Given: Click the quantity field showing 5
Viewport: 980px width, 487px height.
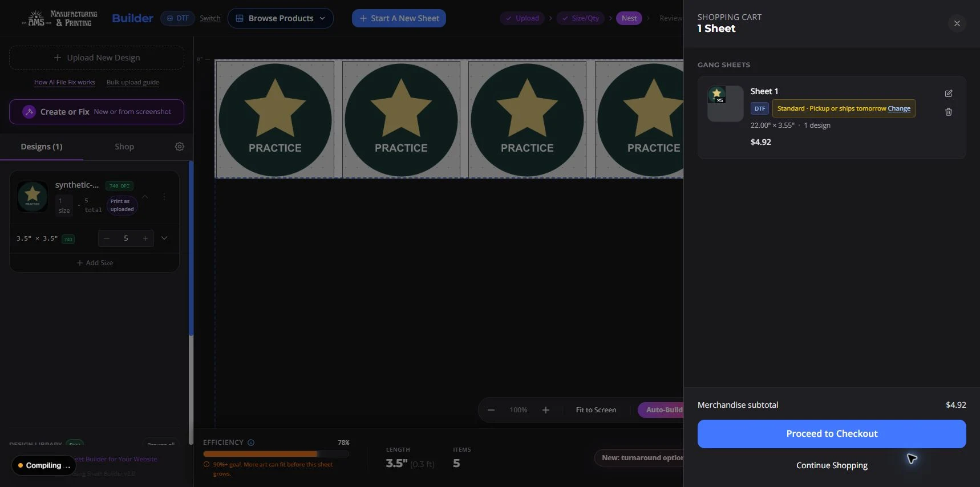Looking at the screenshot, I should (126, 238).
